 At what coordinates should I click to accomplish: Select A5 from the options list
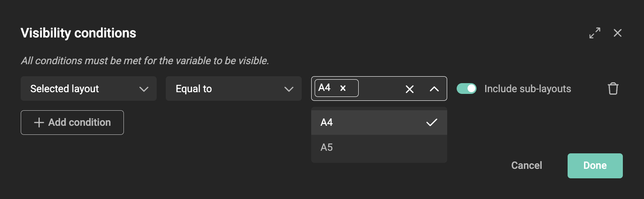[379, 147]
